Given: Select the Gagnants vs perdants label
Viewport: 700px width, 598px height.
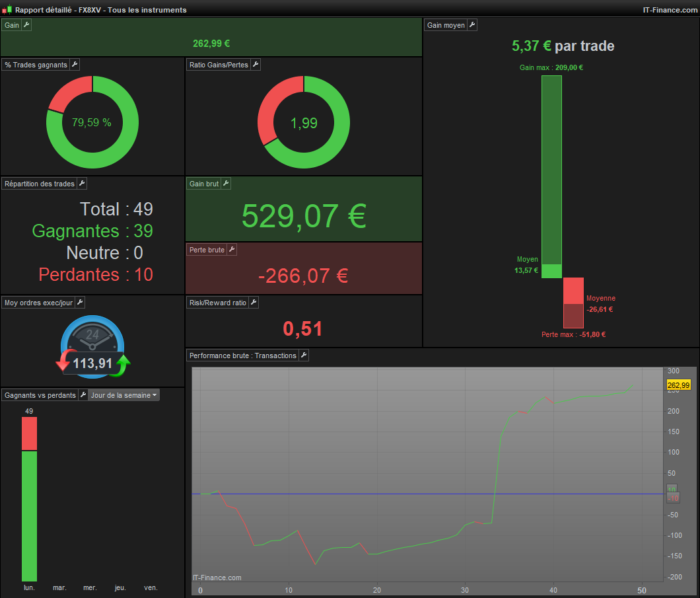Looking at the screenshot, I should point(40,395).
